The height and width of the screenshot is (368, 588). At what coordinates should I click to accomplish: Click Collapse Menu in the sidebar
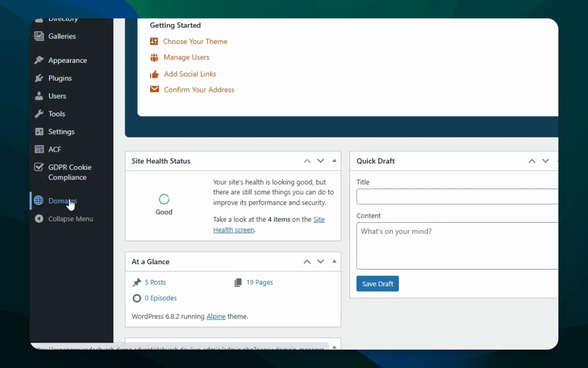click(70, 219)
